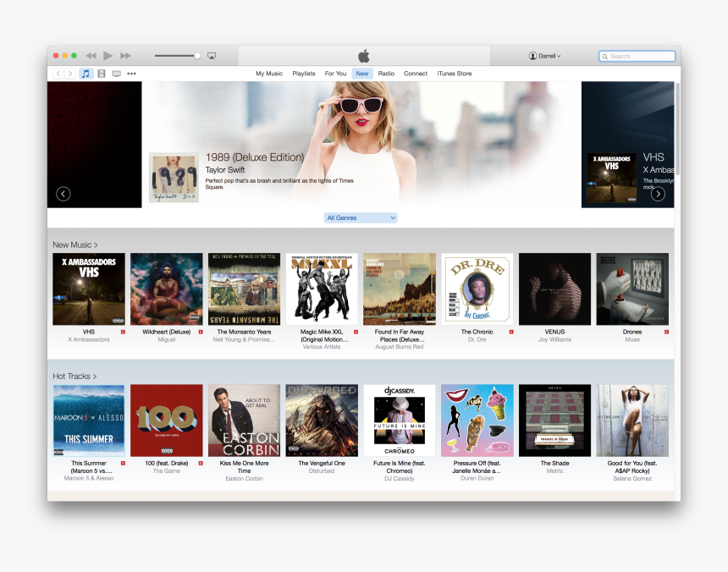Open the VHS cover in the right banner
The width and height of the screenshot is (728, 572).
tap(611, 178)
